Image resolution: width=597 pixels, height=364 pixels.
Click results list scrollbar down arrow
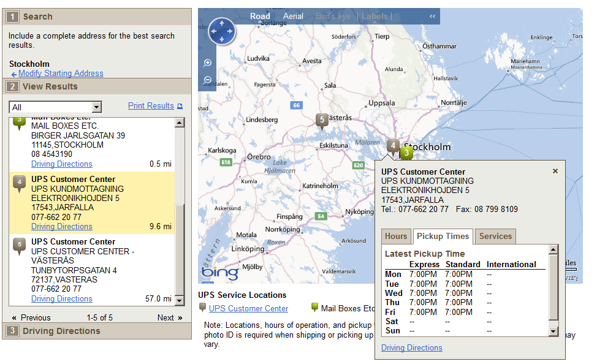180,301
